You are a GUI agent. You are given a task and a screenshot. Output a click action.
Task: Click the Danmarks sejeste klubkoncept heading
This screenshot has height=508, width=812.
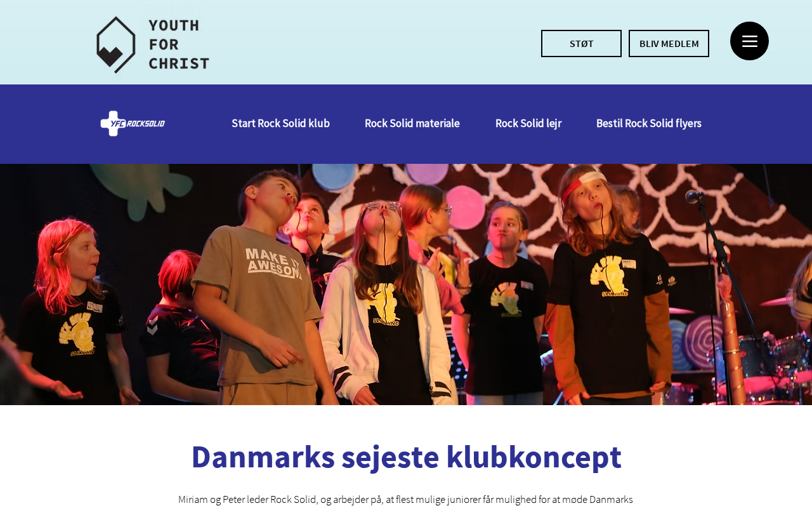(406, 457)
